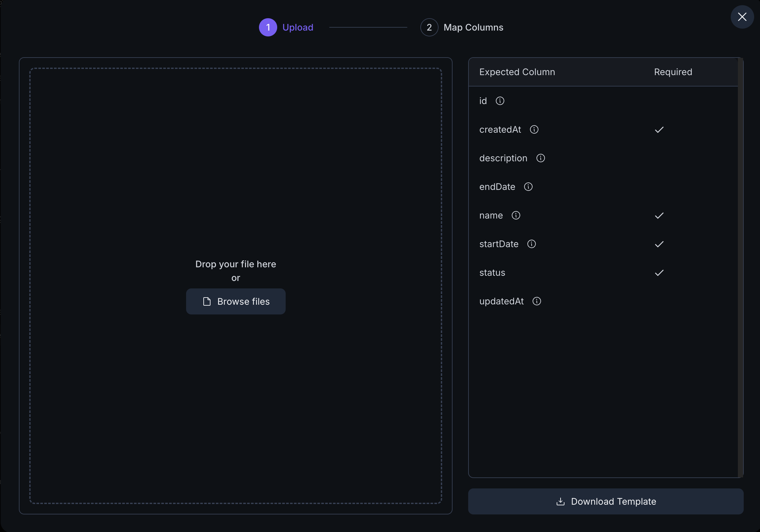View info about the id column
Viewport: 760px width, 532px height.
point(500,101)
